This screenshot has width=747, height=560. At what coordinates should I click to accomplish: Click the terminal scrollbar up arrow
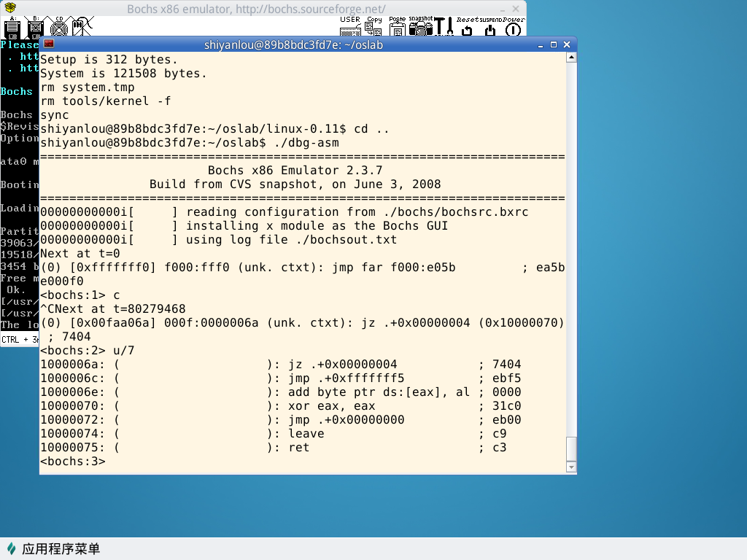[x=571, y=57]
